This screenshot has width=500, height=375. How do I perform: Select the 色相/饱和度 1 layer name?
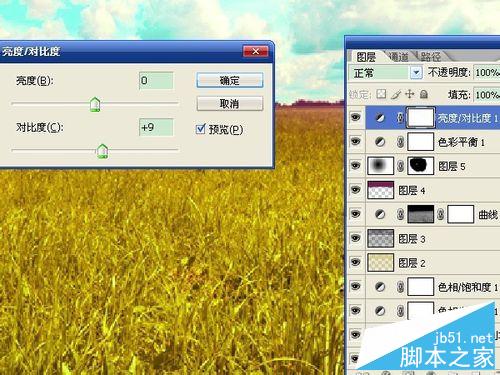point(468,287)
